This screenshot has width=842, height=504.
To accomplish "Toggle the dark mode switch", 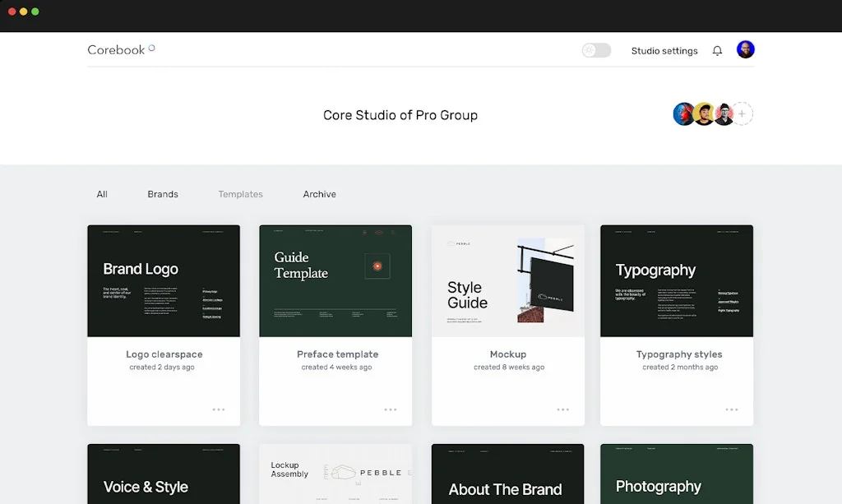I will coord(595,50).
